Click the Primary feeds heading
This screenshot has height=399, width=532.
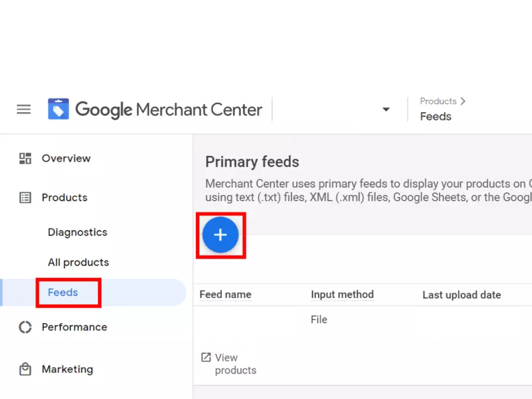[252, 162]
